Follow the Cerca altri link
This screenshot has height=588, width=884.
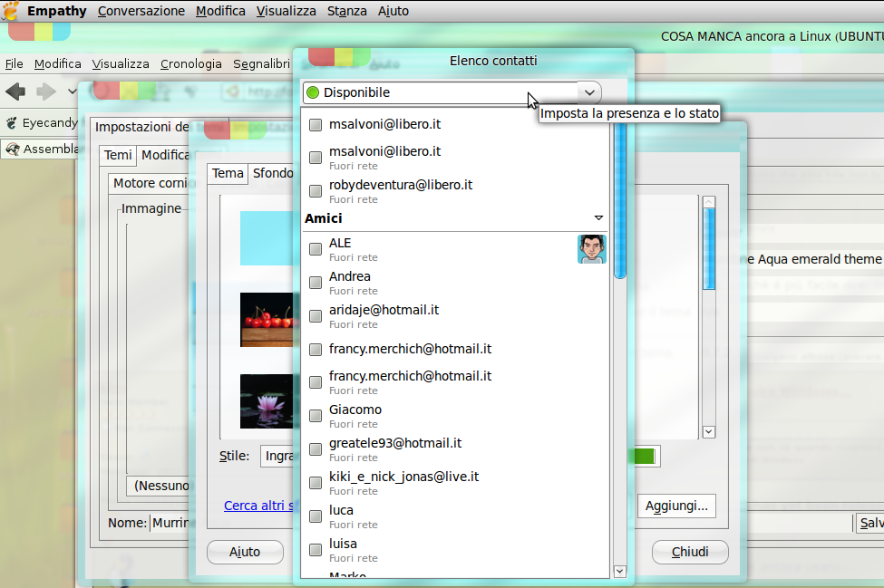(x=258, y=506)
